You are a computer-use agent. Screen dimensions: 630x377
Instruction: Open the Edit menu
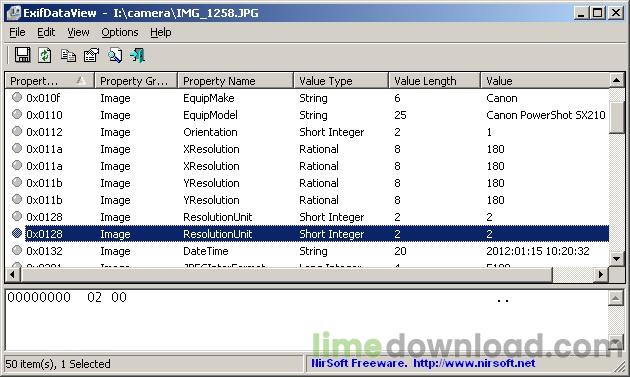[46, 32]
